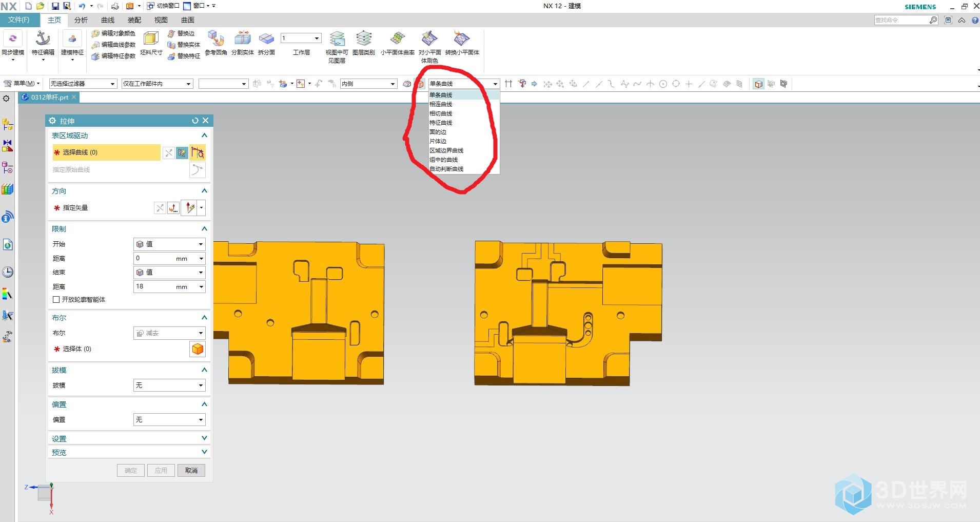
Task: Open the 菜单(M) menu dropdown
Action: [22, 83]
